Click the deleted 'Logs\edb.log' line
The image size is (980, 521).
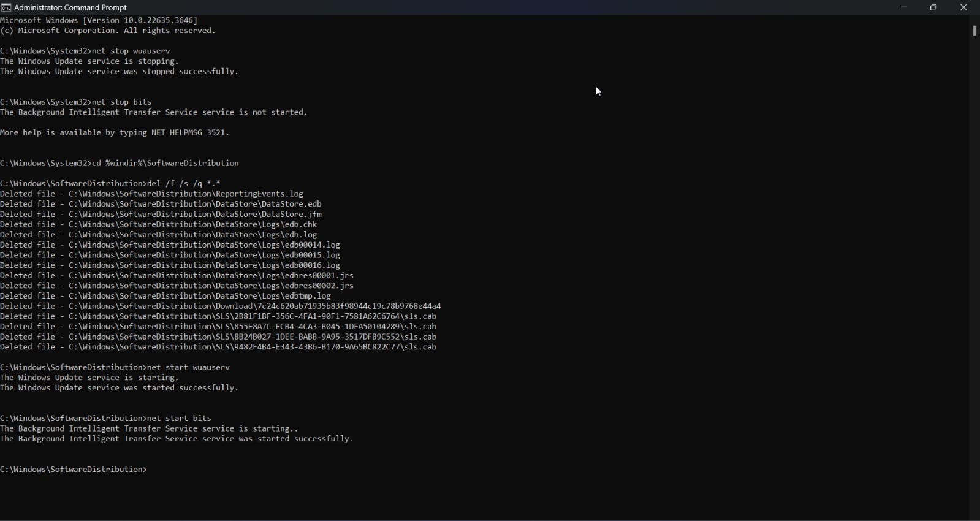click(x=159, y=235)
